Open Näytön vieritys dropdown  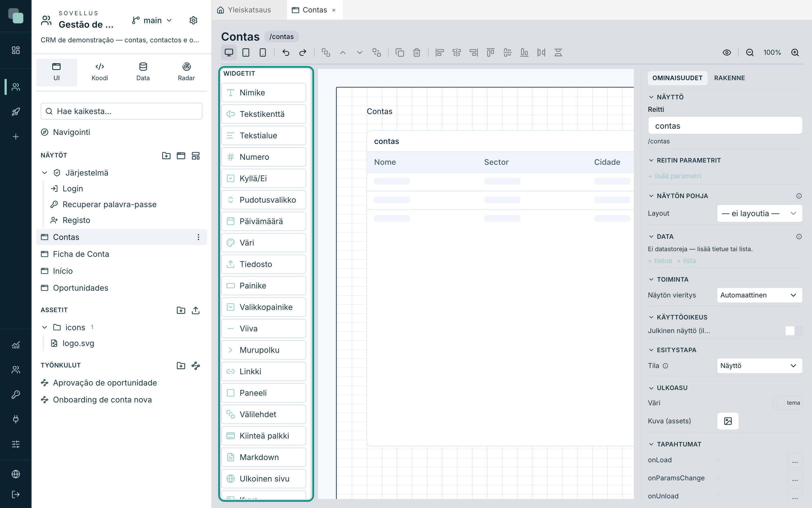[x=759, y=295]
